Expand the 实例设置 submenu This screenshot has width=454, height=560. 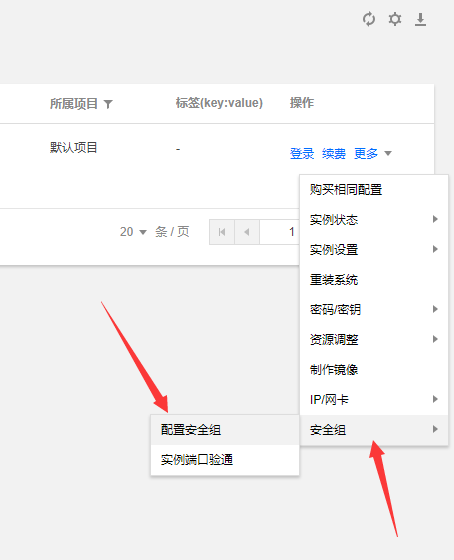(x=374, y=250)
